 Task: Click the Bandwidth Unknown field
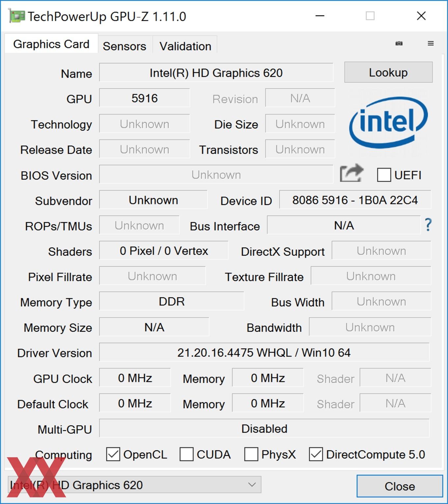[370, 327]
